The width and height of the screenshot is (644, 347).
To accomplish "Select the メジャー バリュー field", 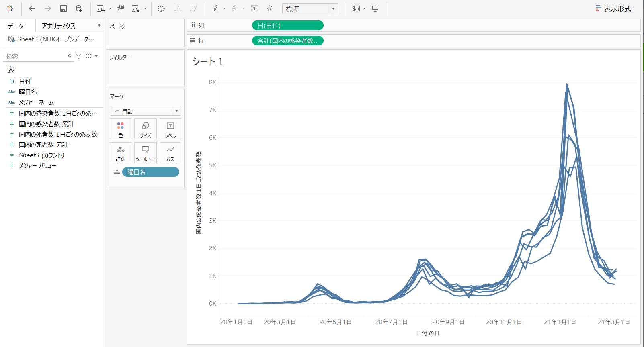I will [37, 165].
